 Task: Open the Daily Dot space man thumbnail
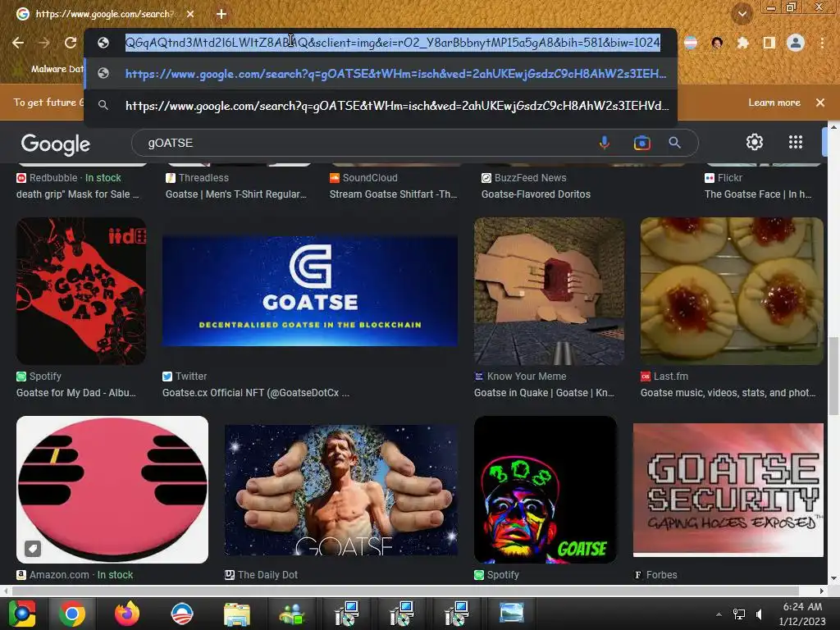coord(340,489)
